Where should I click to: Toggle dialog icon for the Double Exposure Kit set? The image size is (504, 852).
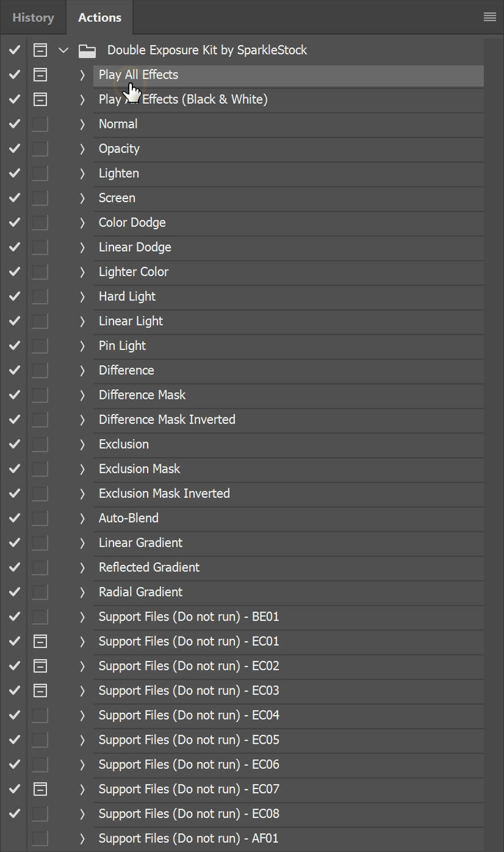pos(40,50)
